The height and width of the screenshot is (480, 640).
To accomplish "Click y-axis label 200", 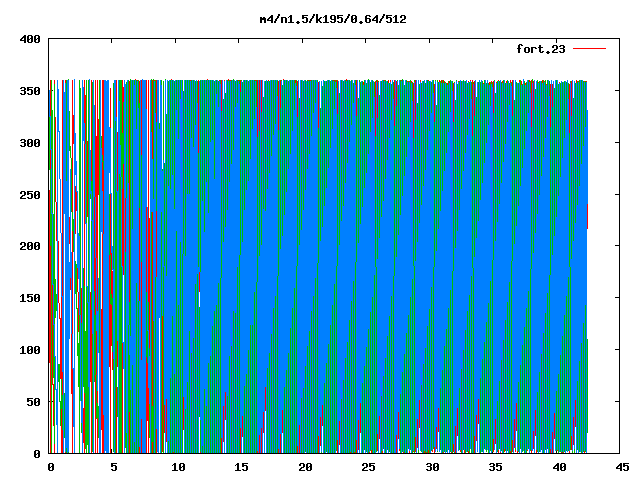I will point(30,246).
